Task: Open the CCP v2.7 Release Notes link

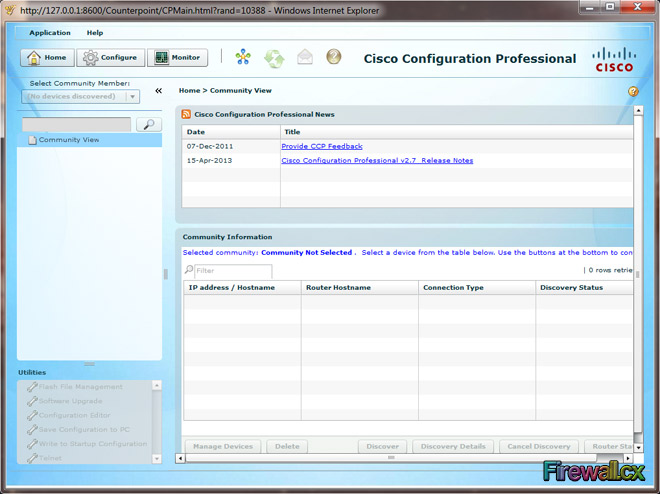Action: click(x=377, y=160)
